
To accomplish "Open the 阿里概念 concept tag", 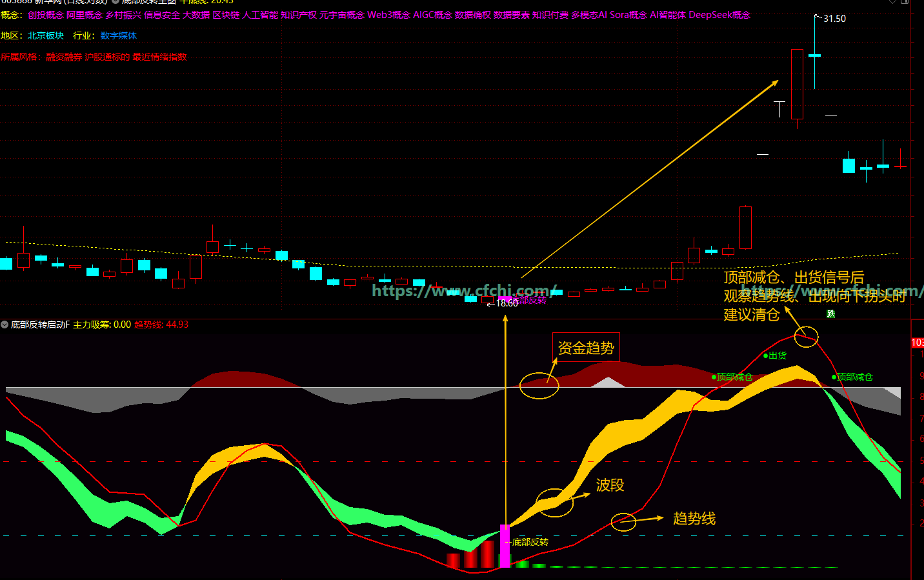I will coord(85,15).
